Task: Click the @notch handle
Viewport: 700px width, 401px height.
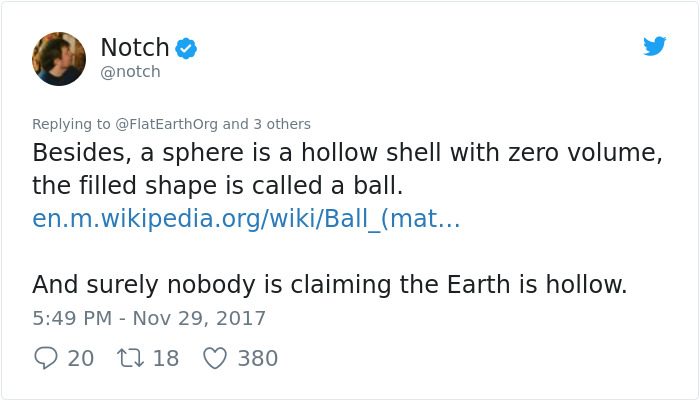Action: (130, 72)
